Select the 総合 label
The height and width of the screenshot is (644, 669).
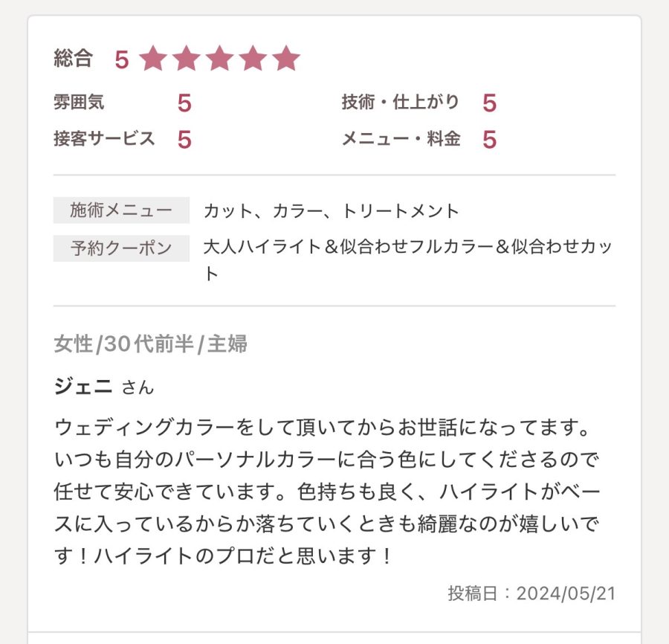coord(73,59)
